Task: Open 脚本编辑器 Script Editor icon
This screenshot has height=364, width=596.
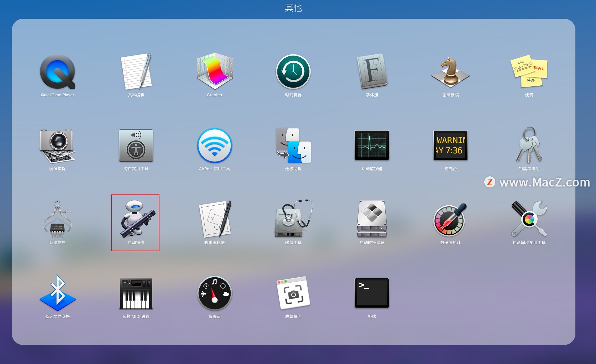Action: point(215,219)
